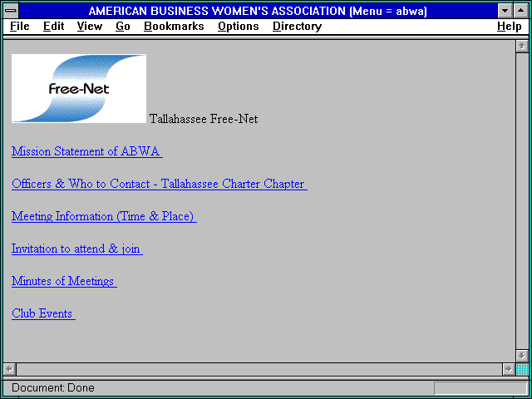Viewport: 532px width, 399px height.
Task: Open the Minutes of Meetings link
Action: (x=64, y=281)
